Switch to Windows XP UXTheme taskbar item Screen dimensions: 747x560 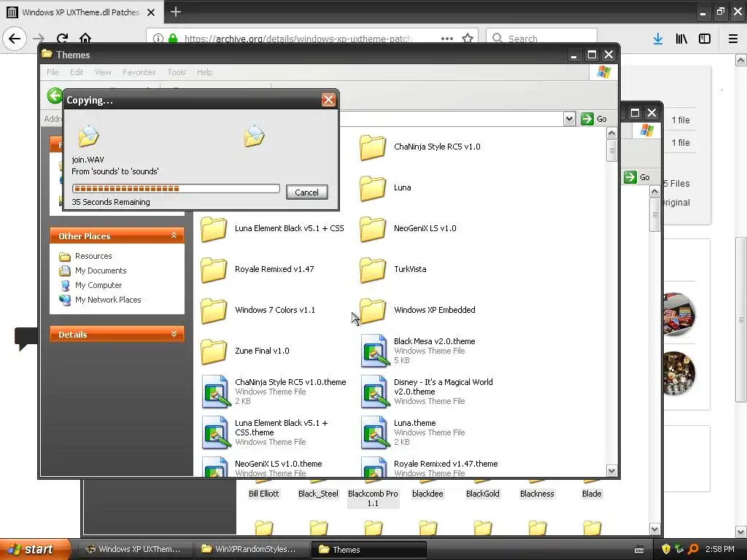tap(135, 549)
